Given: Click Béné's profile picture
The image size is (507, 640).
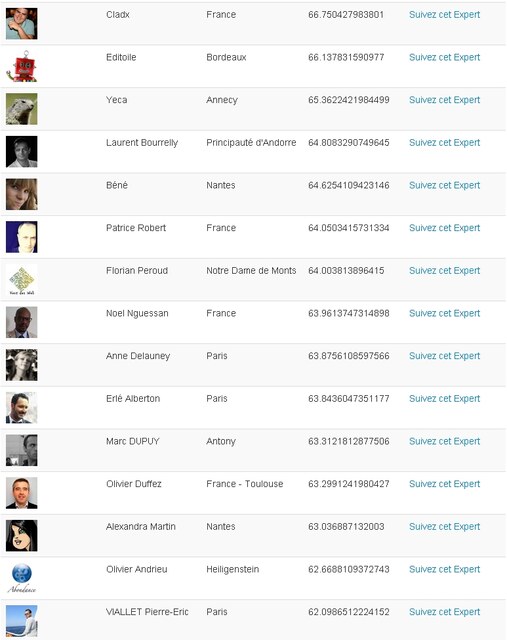Looking at the screenshot, I should 22,194.
